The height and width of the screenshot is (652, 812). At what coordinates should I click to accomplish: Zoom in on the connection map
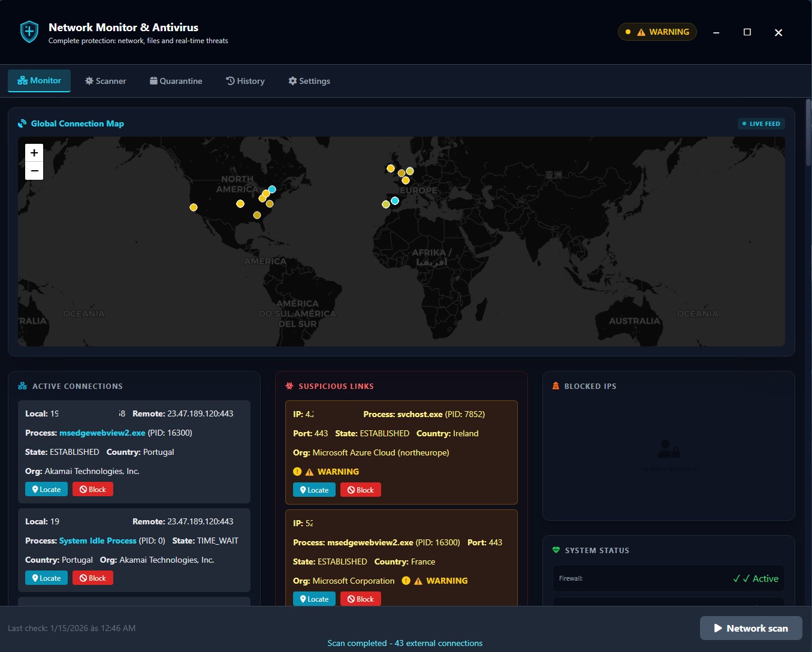(x=34, y=153)
